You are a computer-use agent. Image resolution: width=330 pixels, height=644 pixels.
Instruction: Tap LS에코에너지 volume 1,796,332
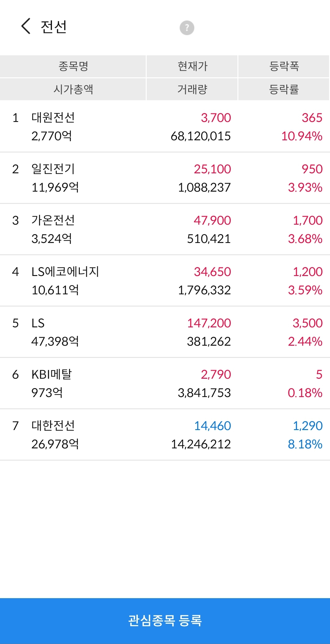(204, 290)
